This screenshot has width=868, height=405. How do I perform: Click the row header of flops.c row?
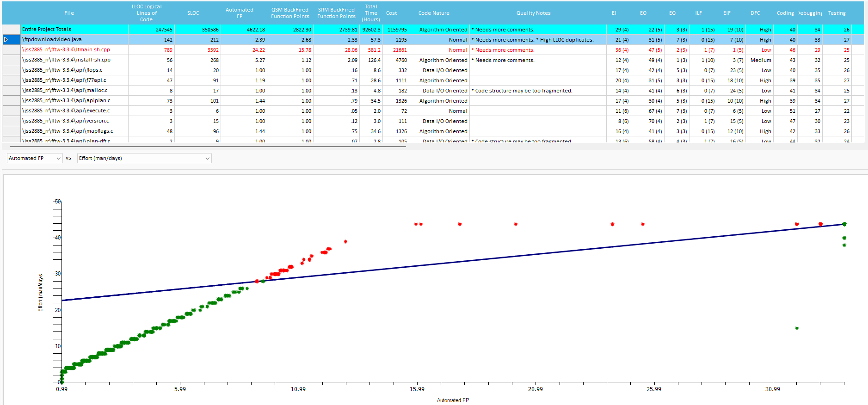tap(11, 70)
